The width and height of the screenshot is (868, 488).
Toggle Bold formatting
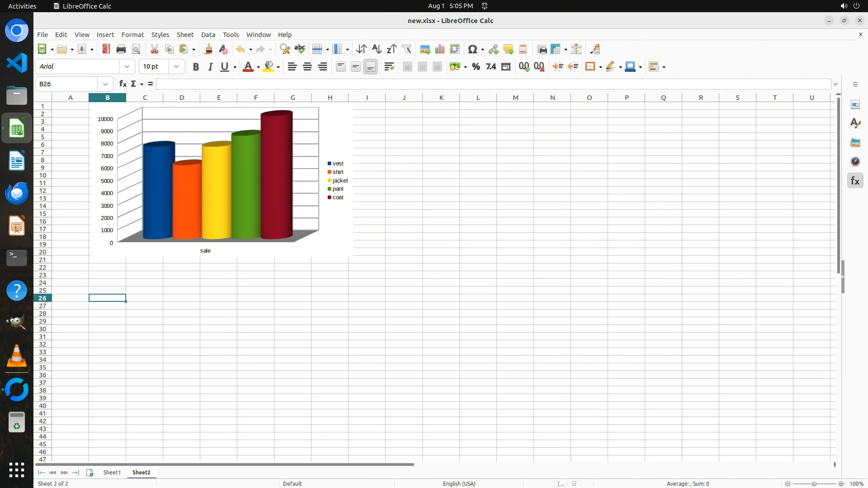pyautogui.click(x=196, y=67)
